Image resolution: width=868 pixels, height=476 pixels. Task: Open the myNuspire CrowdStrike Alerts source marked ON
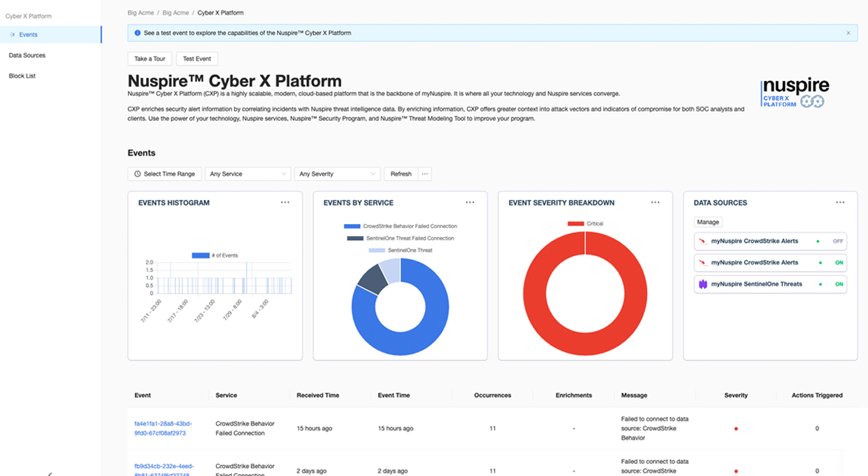770,263
